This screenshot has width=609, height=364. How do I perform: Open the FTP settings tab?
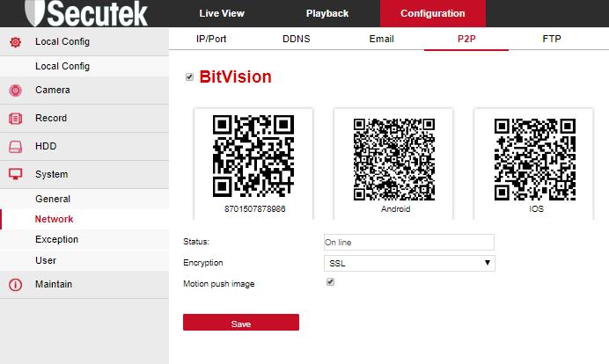(x=552, y=39)
